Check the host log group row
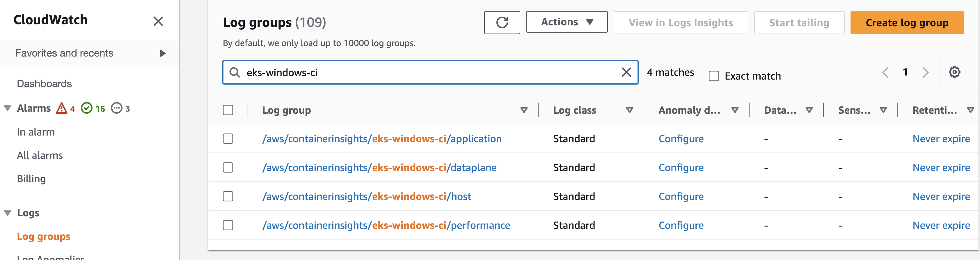 (x=228, y=196)
